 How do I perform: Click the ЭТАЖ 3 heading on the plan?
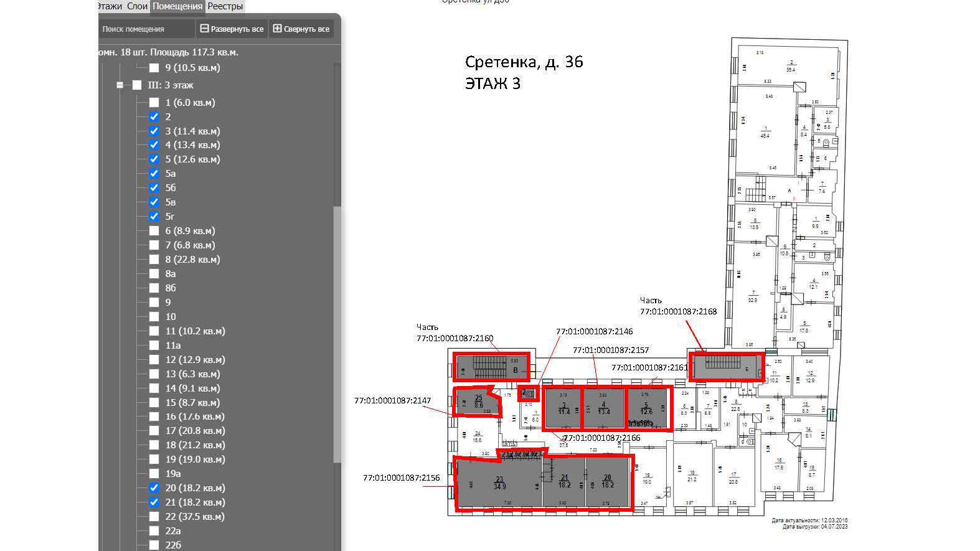(492, 83)
